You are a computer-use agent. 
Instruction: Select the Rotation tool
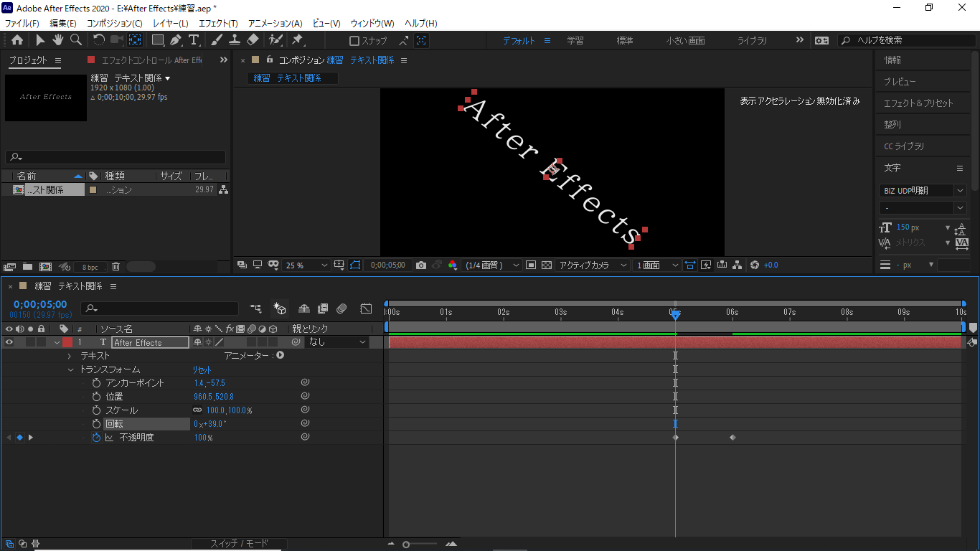click(x=99, y=40)
